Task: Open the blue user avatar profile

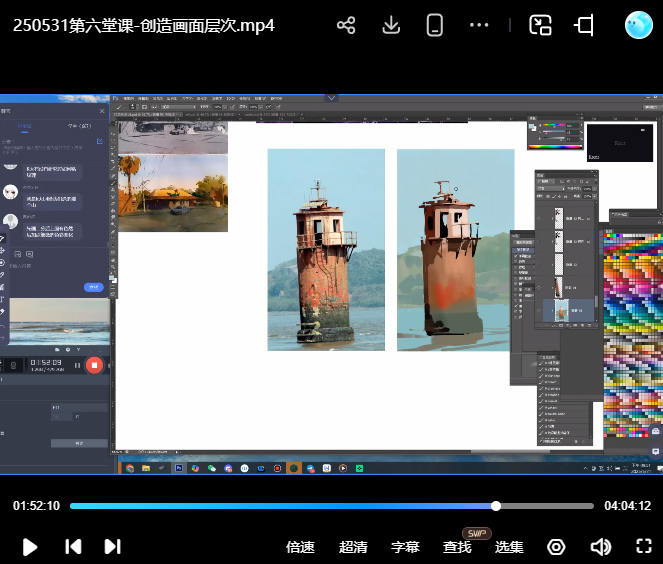Action: pyautogui.click(x=638, y=26)
